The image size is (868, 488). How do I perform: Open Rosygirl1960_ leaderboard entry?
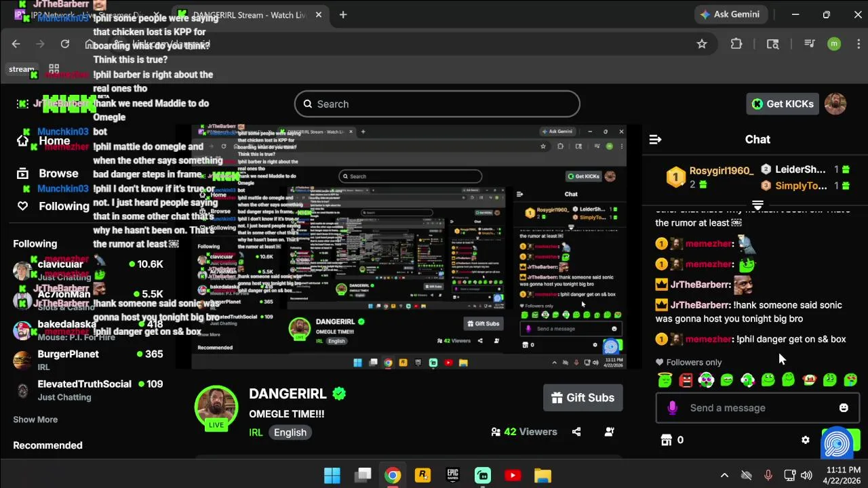click(x=709, y=177)
